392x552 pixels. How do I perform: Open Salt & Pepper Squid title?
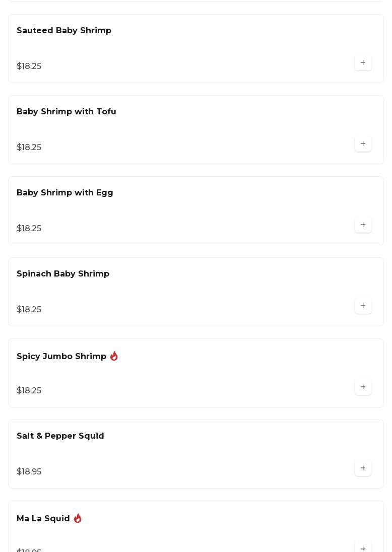click(x=60, y=436)
